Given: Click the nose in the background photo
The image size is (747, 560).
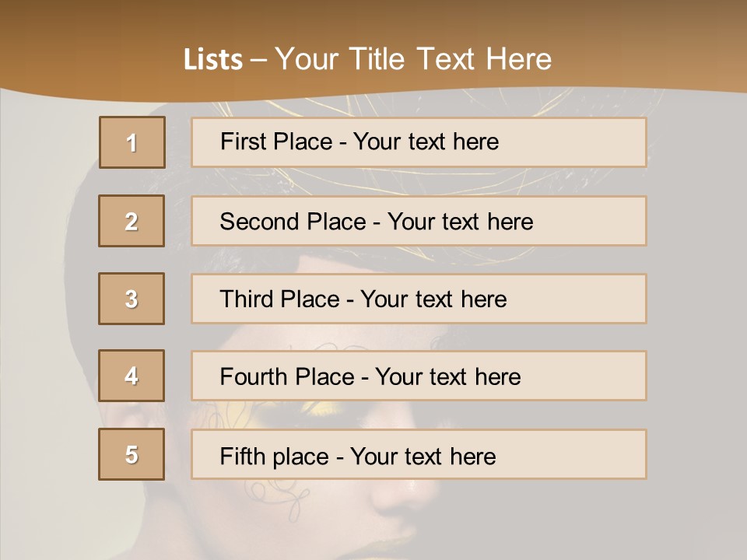Looking at the screenshot, I should click(x=412, y=498).
